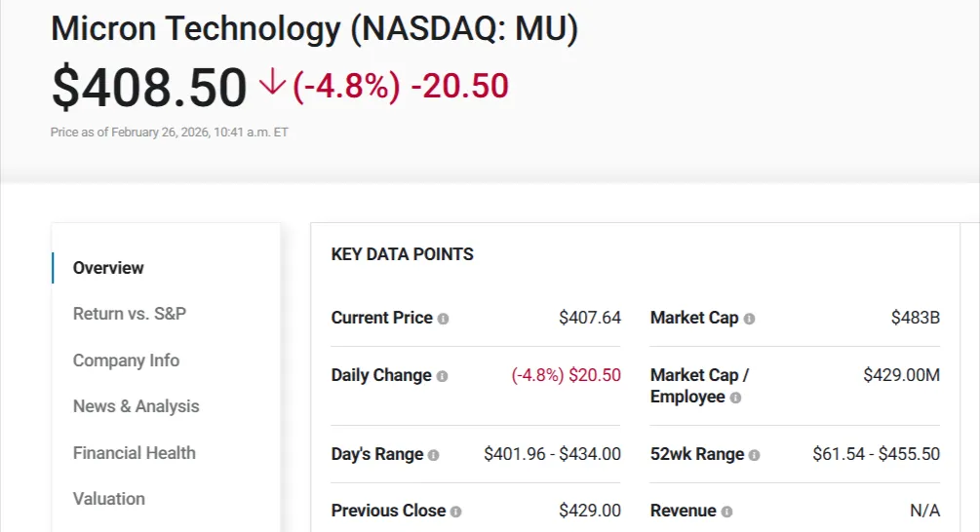
Task: Open the Valuation section
Action: click(108, 499)
